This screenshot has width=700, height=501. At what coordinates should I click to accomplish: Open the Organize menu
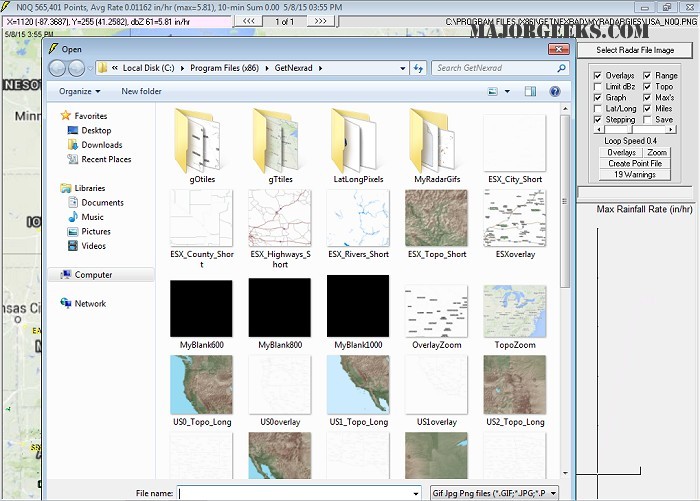[x=80, y=91]
